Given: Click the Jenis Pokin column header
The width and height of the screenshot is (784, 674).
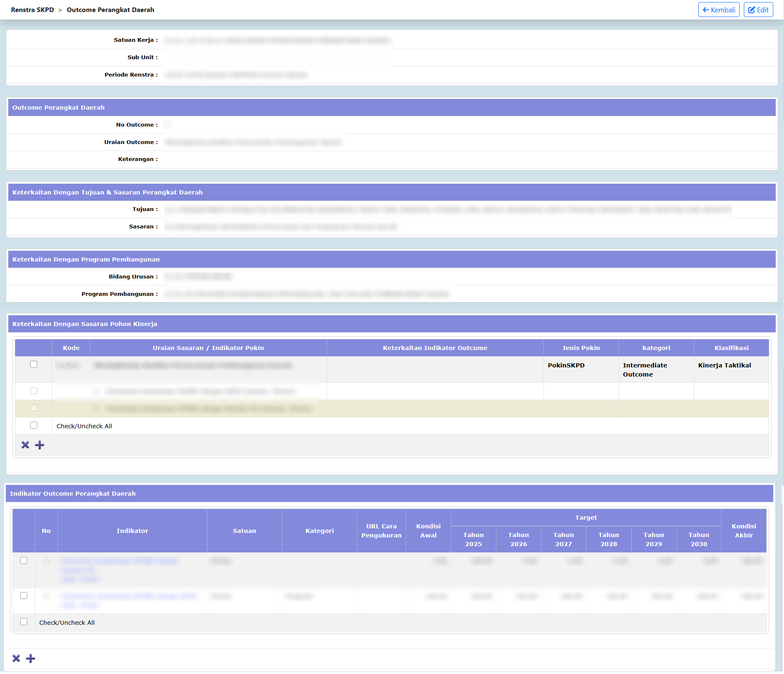Looking at the screenshot, I should (x=581, y=348).
